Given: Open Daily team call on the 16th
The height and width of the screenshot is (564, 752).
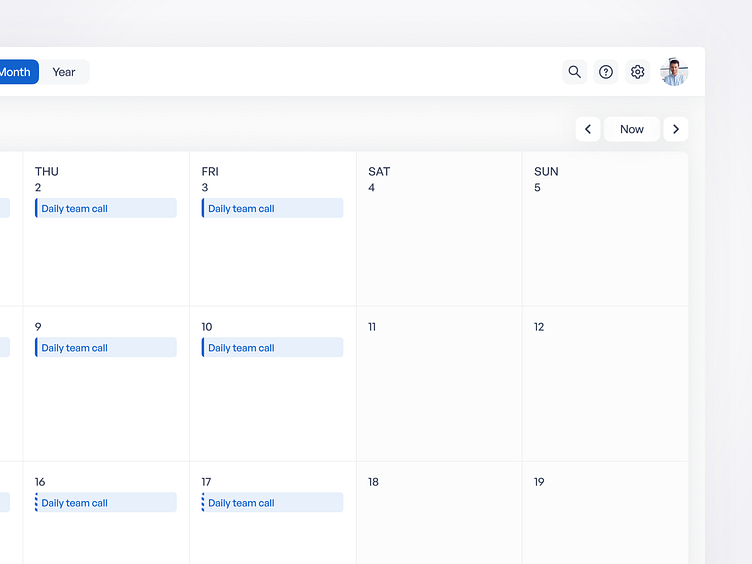Looking at the screenshot, I should pyautogui.click(x=106, y=503).
